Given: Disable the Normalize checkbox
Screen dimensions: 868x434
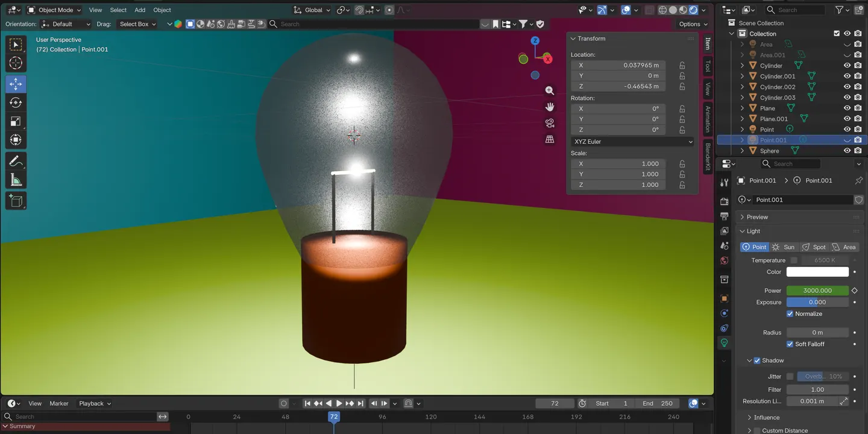Looking at the screenshot, I should point(790,314).
